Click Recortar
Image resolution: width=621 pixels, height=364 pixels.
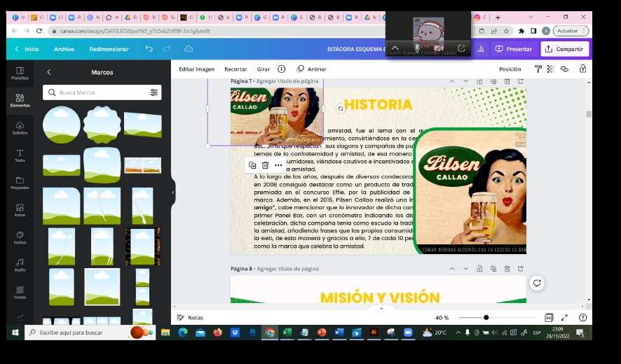click(x=236, y=69)
